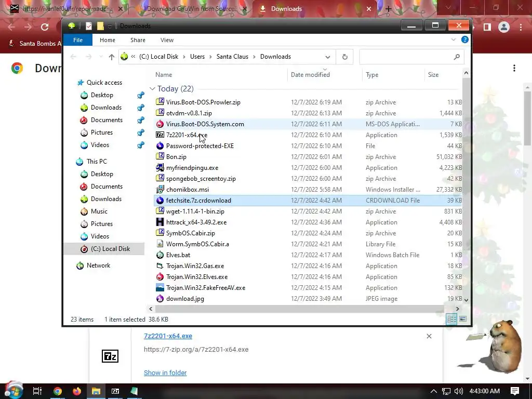532x399 pixels.
Task: Open the Customize Quick Access Toolbar dropdown
Action: point(110,26)
